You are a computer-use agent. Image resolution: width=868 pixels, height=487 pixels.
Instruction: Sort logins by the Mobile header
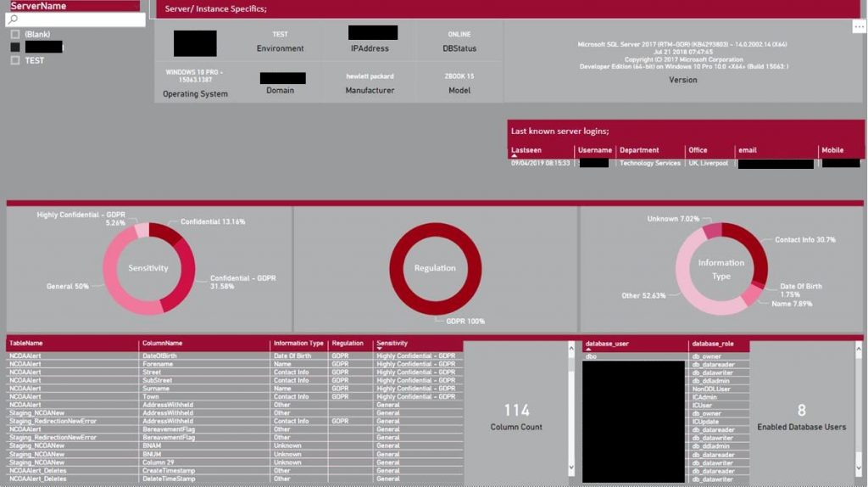[x=832, y=150]
